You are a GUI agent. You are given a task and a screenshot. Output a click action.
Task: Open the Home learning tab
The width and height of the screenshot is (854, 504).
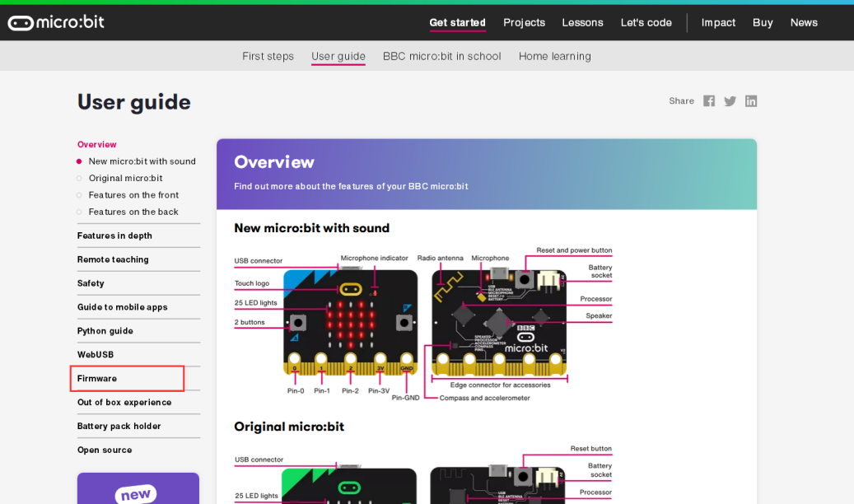[554, 56]
